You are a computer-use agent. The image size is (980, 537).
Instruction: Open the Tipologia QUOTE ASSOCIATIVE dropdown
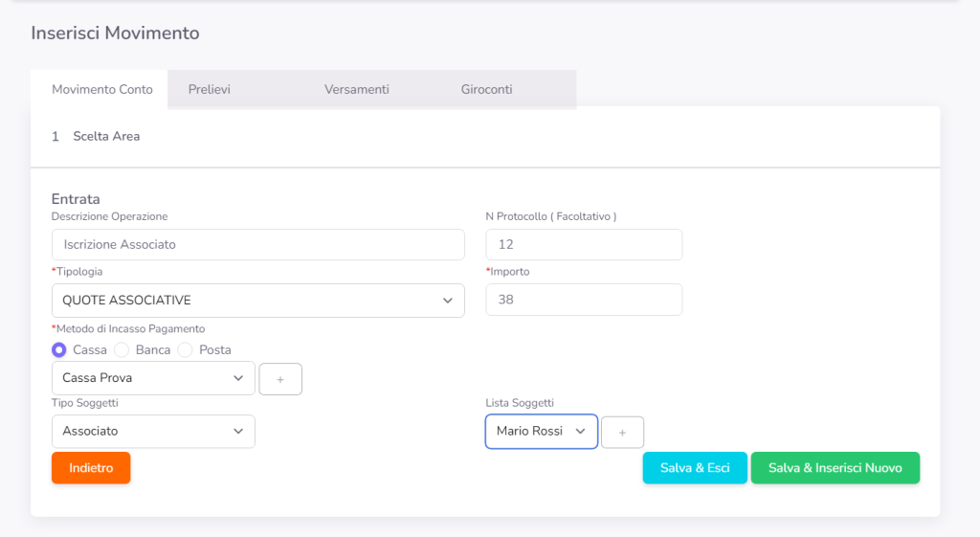[x=257, y=301]
